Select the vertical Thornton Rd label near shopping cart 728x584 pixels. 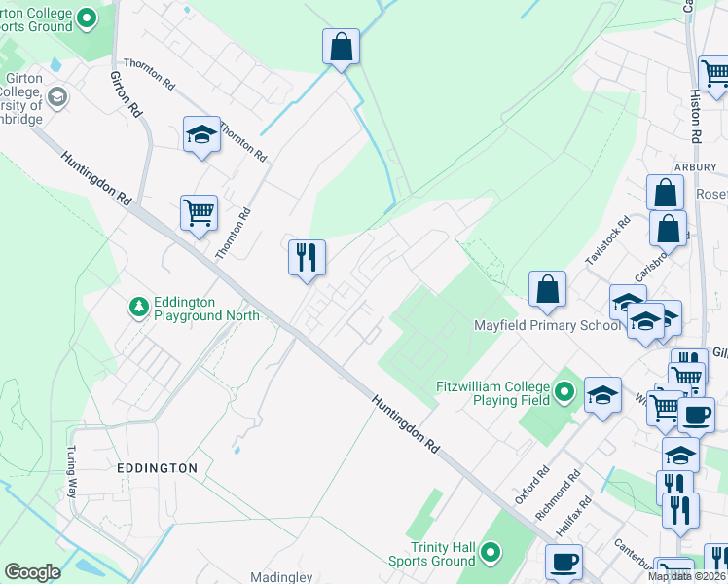coord(233,233)
